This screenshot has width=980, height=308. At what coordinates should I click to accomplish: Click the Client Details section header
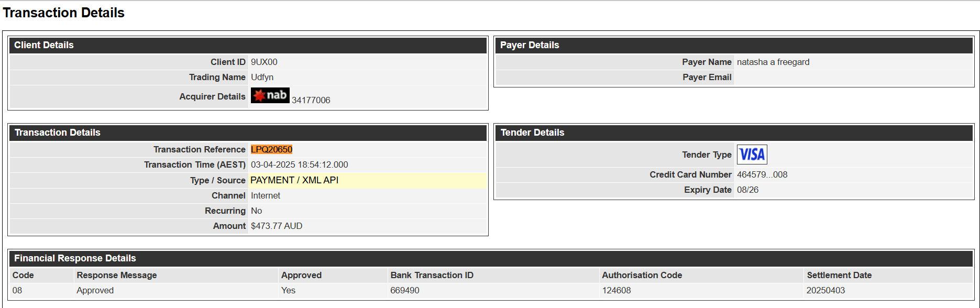click(x=248, y=45)
